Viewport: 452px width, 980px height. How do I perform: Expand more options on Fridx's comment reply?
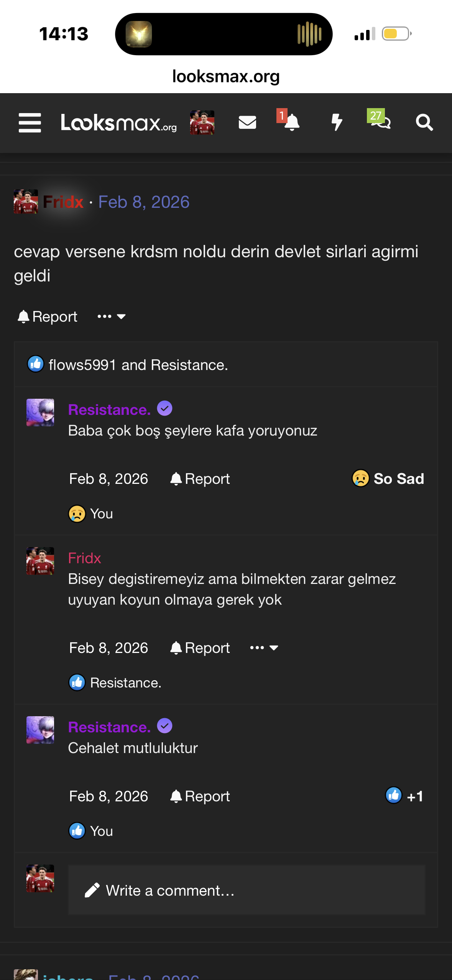click(264, 648)
